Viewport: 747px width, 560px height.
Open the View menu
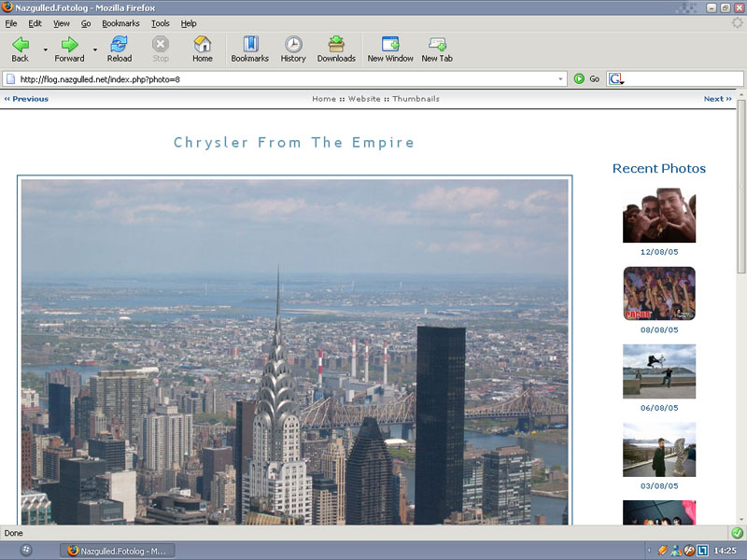tap(61, 23)
